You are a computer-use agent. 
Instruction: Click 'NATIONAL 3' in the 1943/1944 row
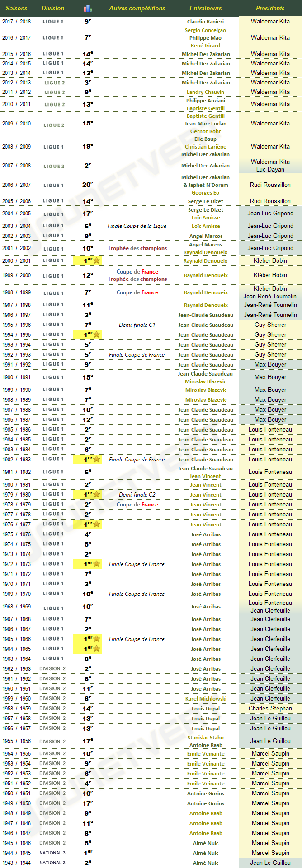52,863
